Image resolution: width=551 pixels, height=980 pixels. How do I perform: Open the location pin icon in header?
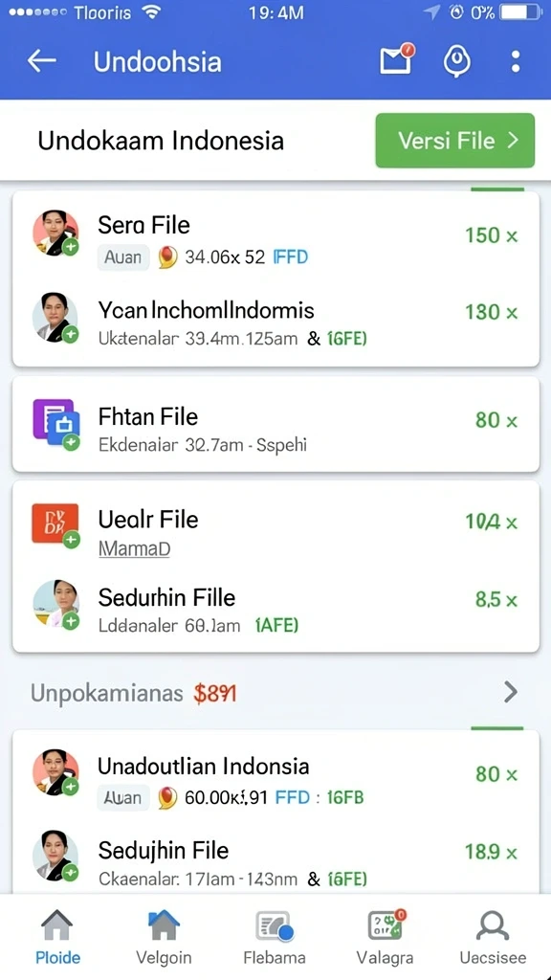tap(456, 62)
